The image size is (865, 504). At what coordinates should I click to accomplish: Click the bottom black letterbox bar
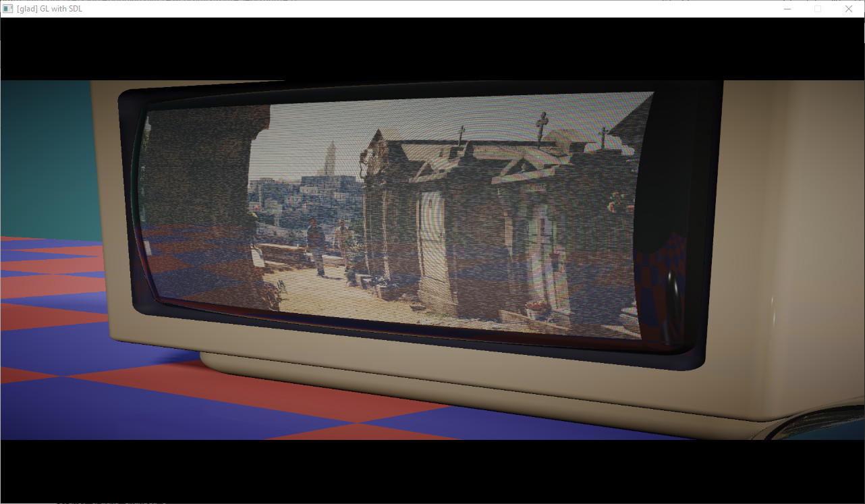pos(432,471)
